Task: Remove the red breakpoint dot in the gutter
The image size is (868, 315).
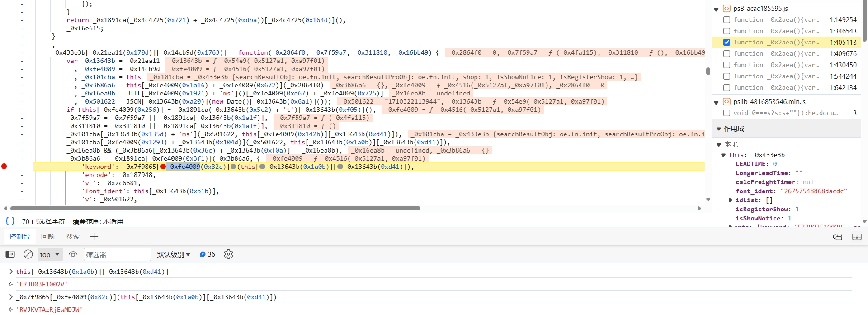Action: click(x=4, y=167)
